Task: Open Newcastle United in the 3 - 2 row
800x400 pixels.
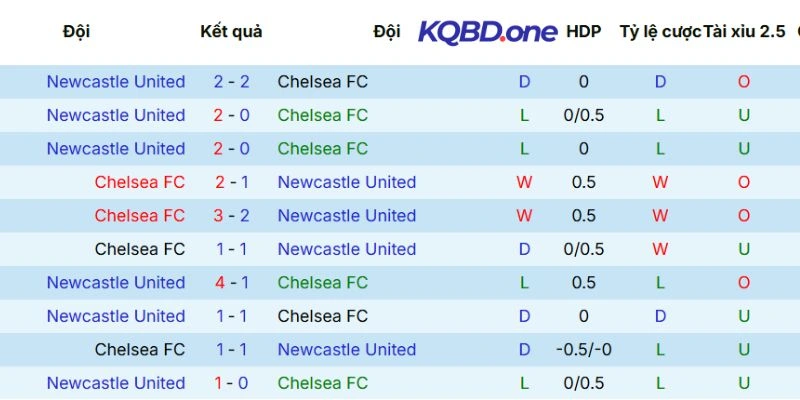Action: click(346, 216)
